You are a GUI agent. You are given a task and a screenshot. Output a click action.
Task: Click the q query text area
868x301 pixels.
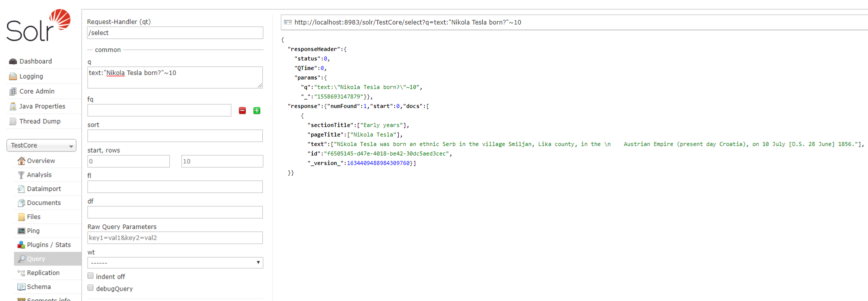click(x=175, y=77)
